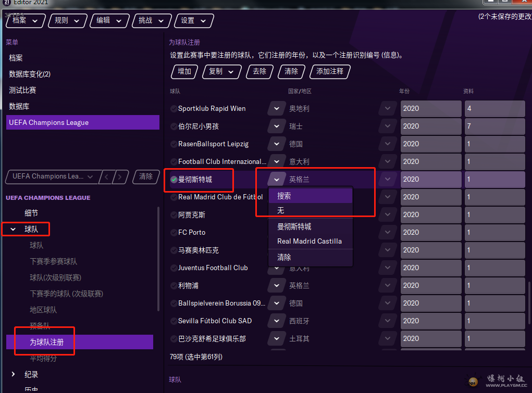
Task: Click the 增加 button
Action: click(x=184, y=71)
